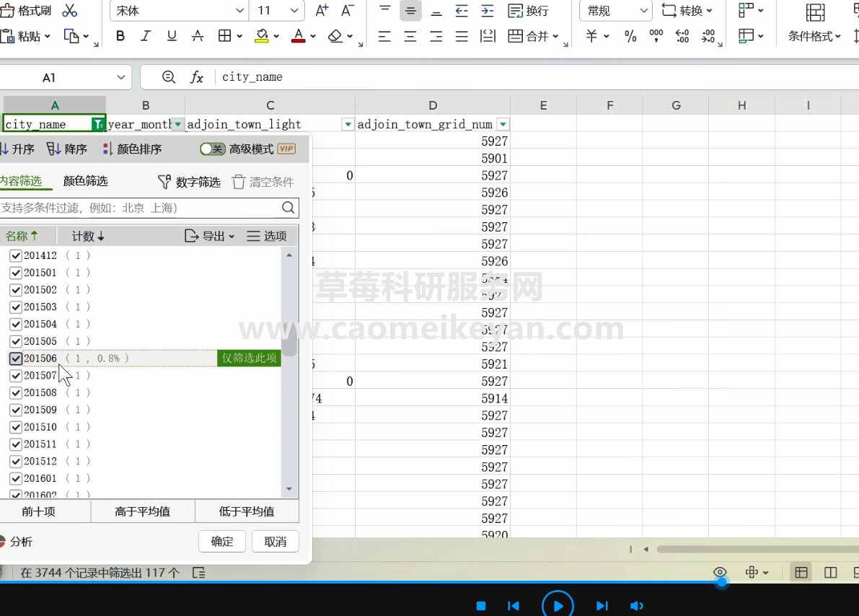Sort descending with 降序
This screenshot has height=616, width=859.
[x=67, y=149]
